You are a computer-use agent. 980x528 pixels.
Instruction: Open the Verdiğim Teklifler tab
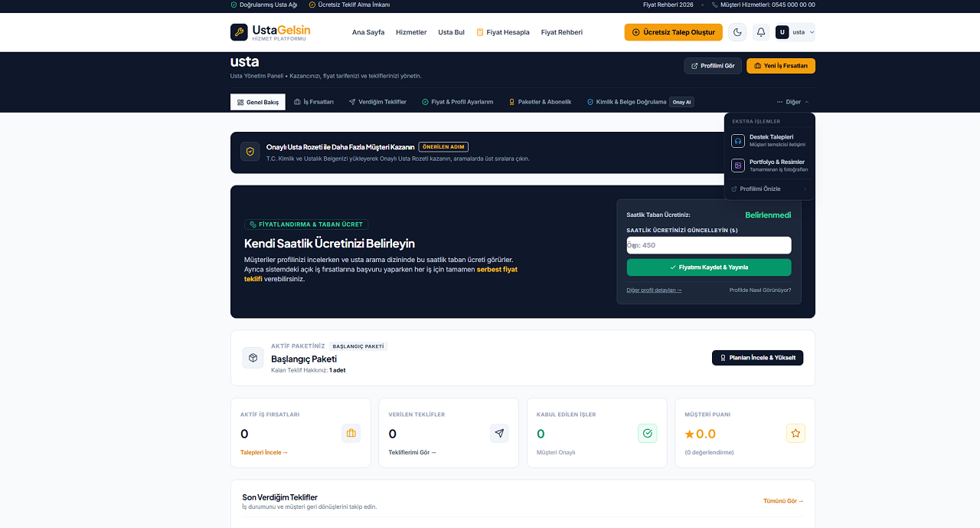[x=377, y=102]
